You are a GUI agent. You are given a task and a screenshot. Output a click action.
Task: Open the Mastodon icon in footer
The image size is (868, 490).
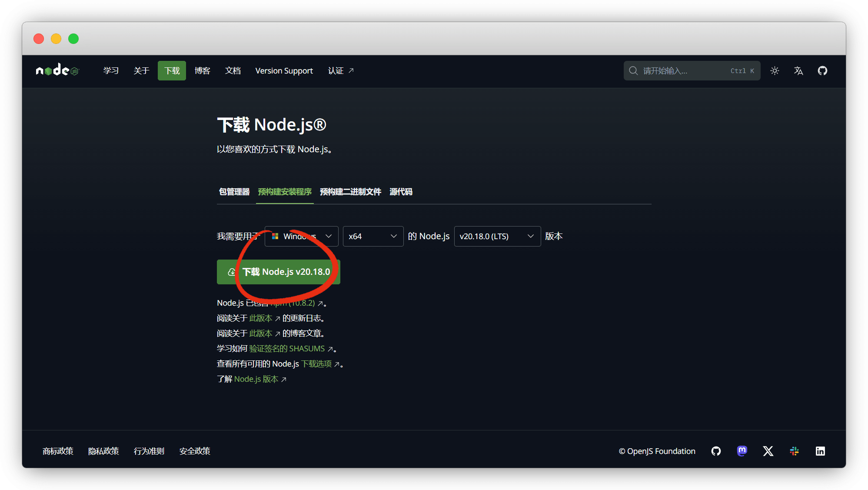742,451
